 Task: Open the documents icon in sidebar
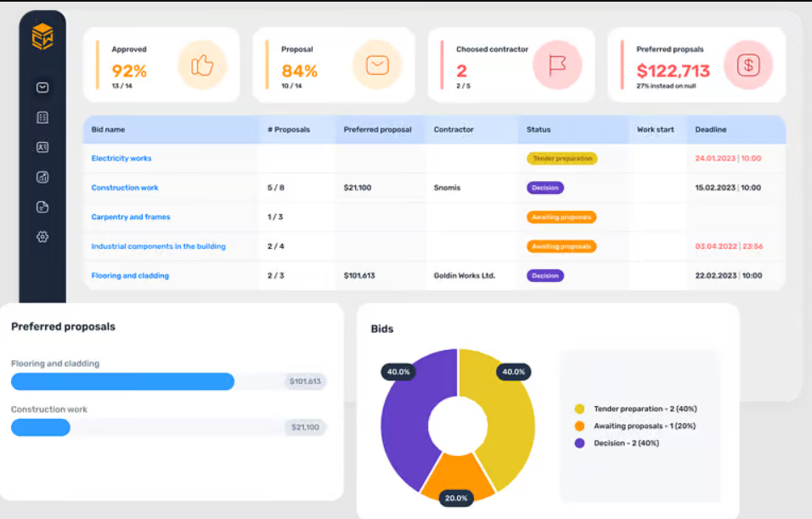click(x=42, y=206)
